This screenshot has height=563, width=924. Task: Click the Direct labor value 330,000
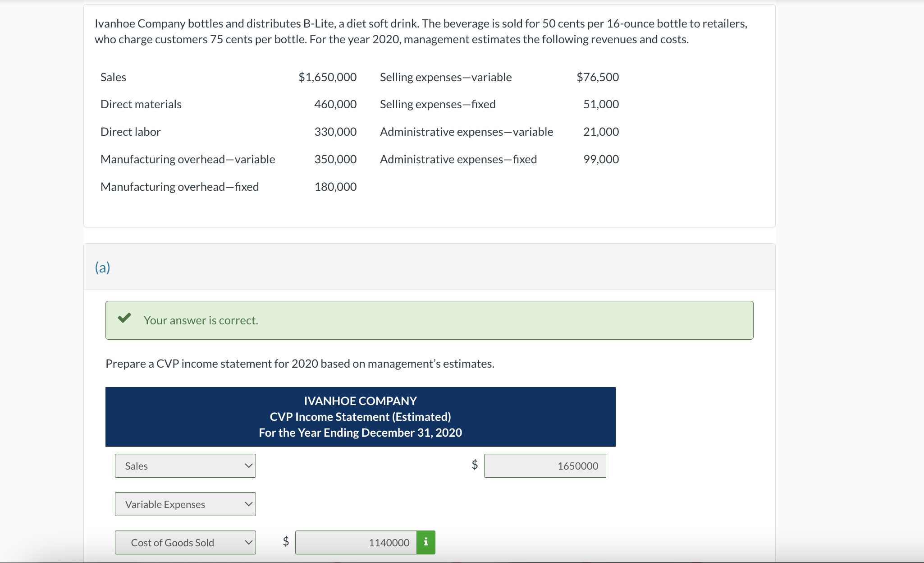[x=336, y=131]
